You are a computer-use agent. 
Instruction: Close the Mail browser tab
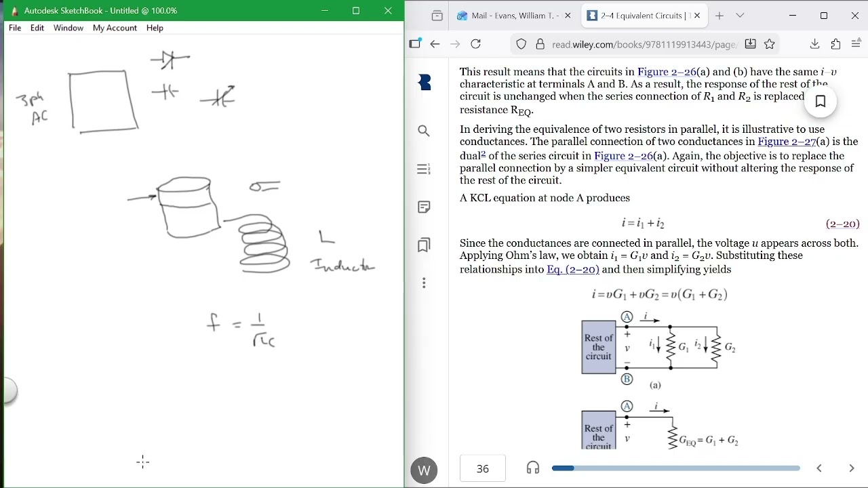tap(568, 16)
